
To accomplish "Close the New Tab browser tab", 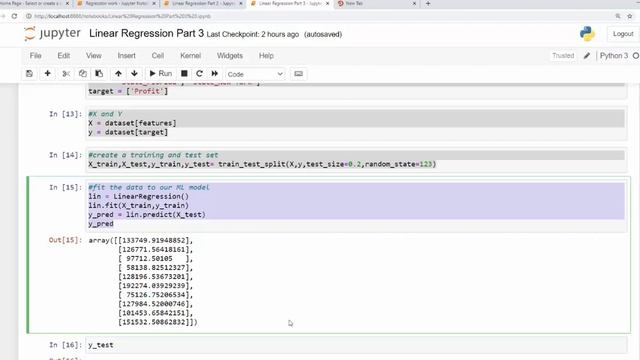I will tap(414, 4).
